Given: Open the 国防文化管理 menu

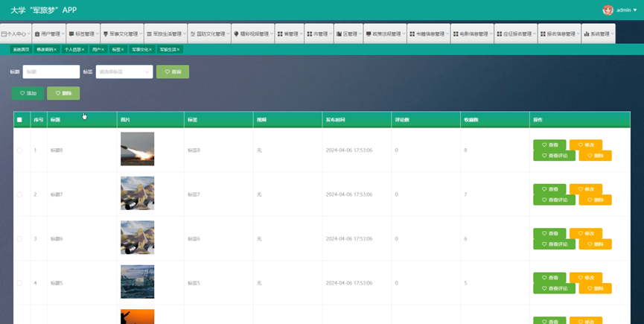Looking at the screenshot, I should (x=209, y=34).
